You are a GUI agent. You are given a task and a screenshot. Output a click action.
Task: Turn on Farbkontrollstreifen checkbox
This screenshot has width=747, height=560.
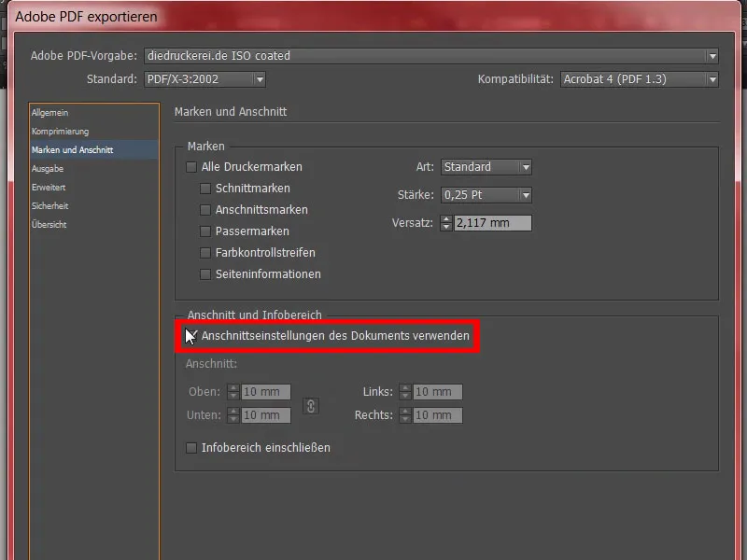coord(205,253)
